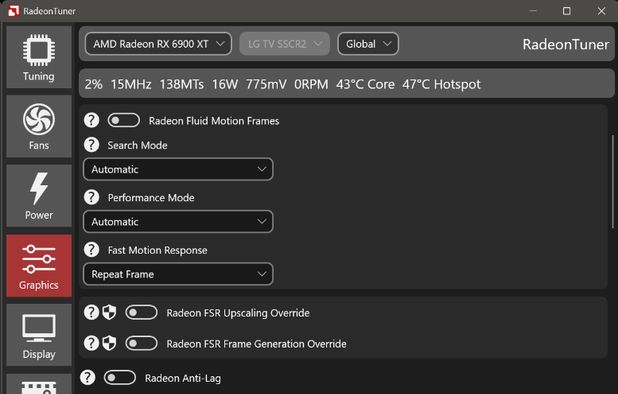Click the 138MTs memory speed reading

pos(182,84)
